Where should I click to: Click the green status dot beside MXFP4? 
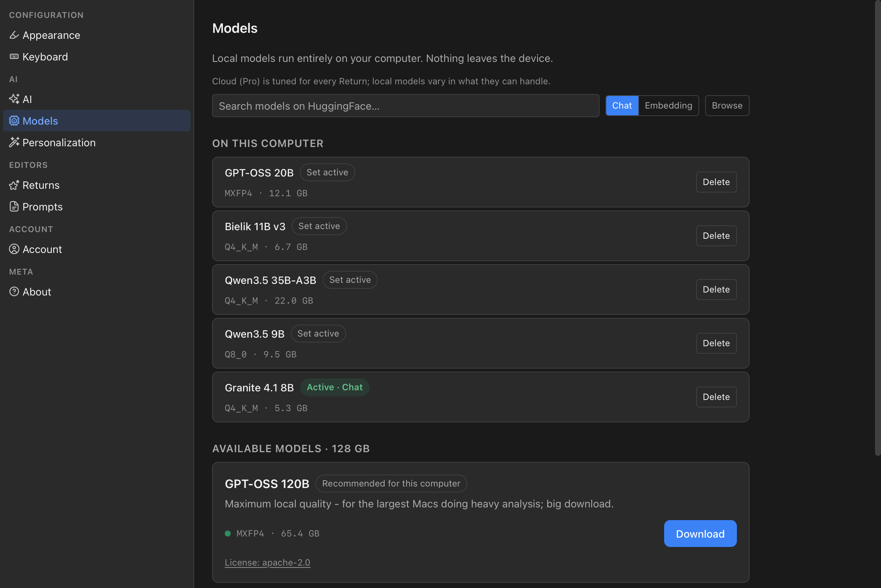[228, 534]
